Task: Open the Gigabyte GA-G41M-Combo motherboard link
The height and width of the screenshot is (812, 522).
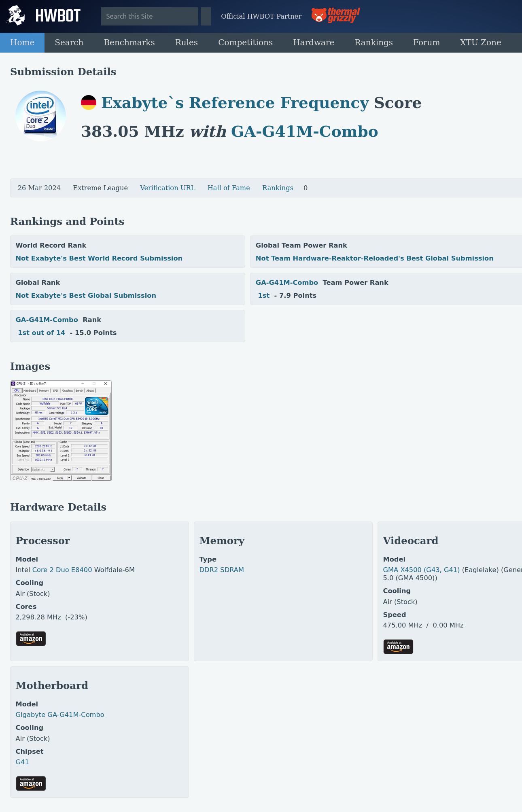Action: [x=60, y=714]
